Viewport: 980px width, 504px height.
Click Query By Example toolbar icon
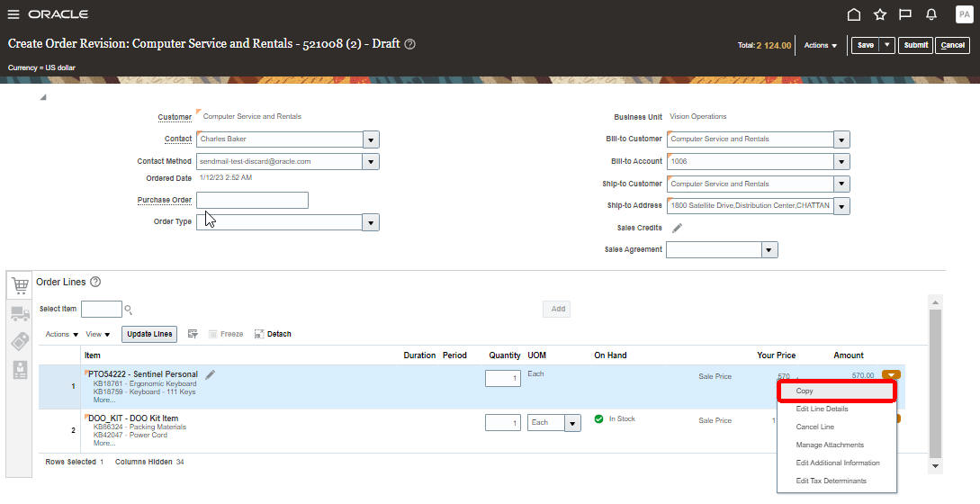point(193,334)
